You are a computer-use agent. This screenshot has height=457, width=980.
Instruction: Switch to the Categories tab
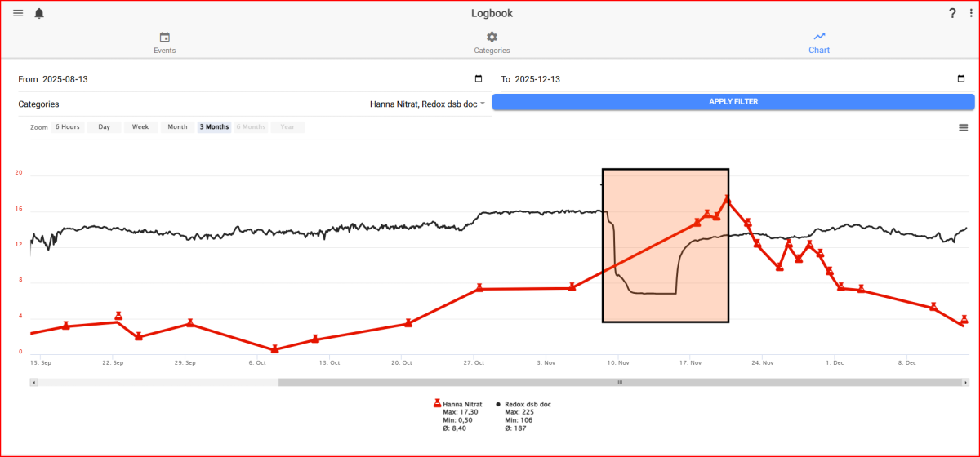[x=492, y=43]
